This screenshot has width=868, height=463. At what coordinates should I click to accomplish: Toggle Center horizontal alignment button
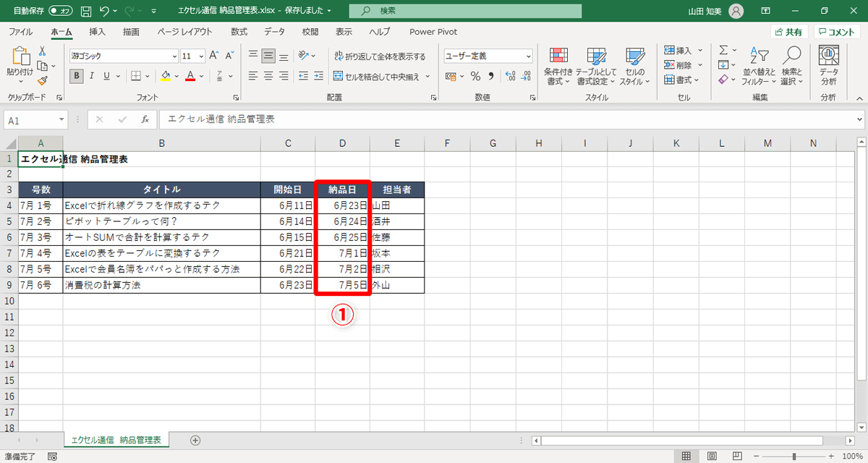coord(268,75)
